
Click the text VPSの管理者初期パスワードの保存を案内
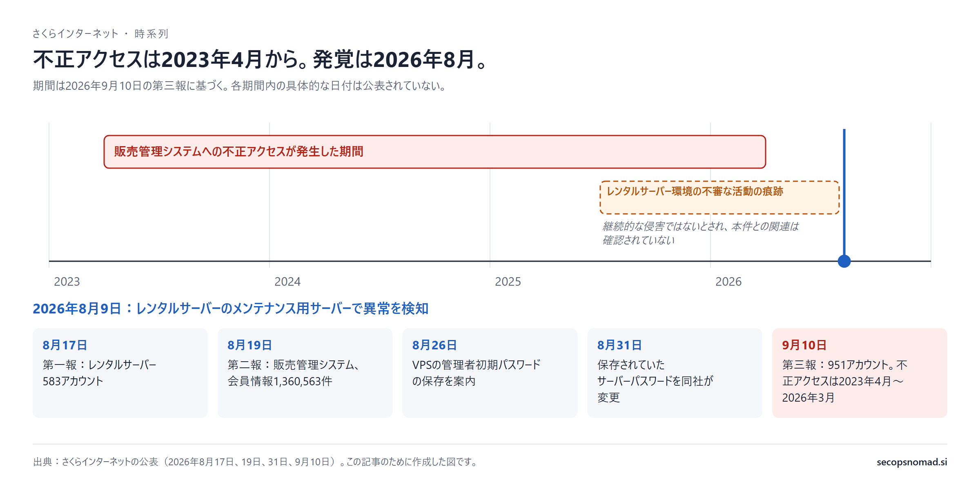[x=477, y=373]
